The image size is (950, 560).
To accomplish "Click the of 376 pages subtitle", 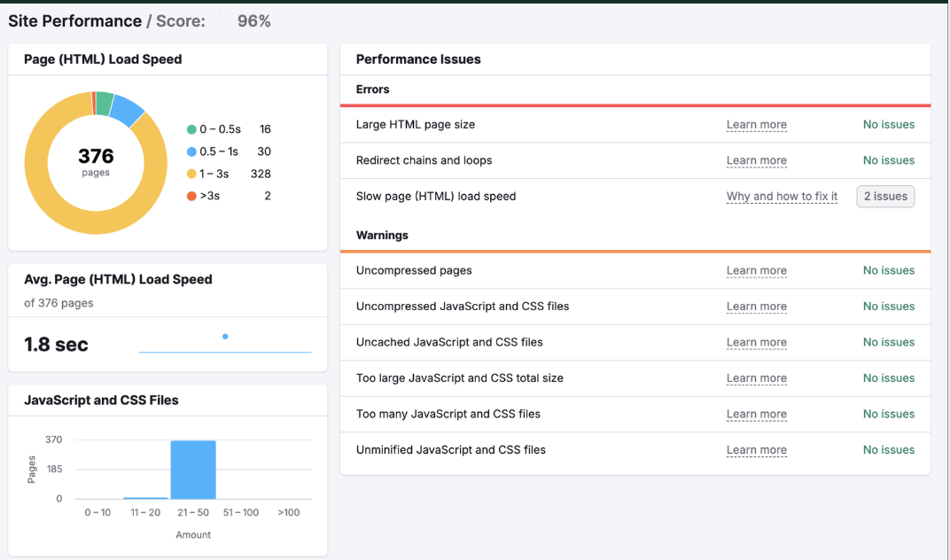I will coord(58,303).
